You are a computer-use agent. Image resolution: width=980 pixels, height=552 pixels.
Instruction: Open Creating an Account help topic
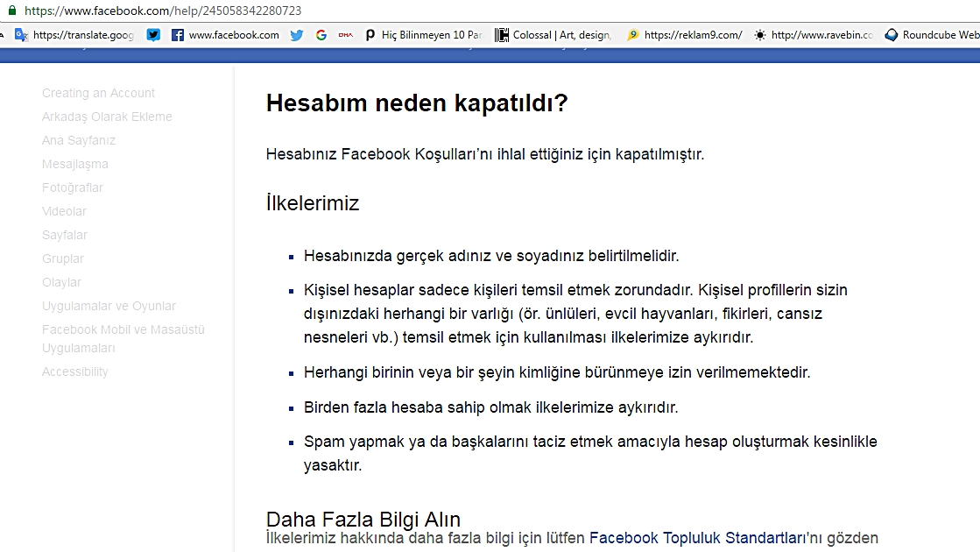click(x=98, y=93)
